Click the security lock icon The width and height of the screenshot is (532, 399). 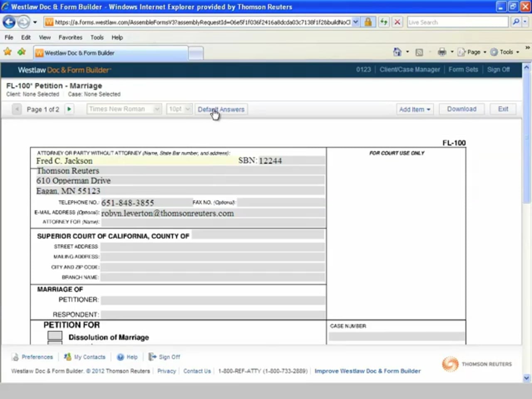368,22
